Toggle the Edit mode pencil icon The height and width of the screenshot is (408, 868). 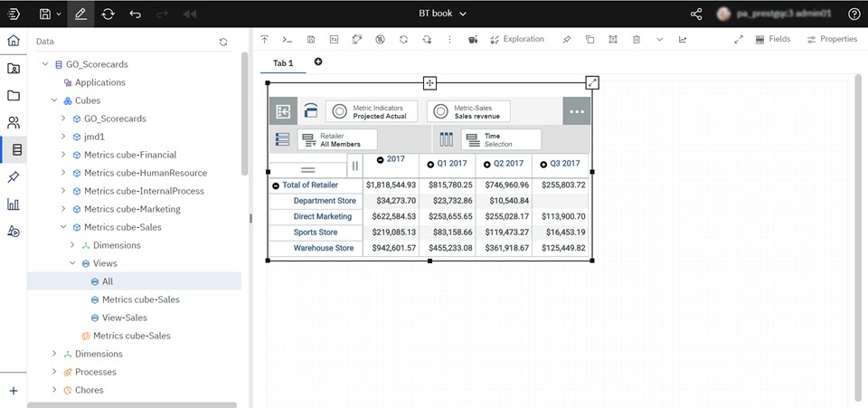80,14
